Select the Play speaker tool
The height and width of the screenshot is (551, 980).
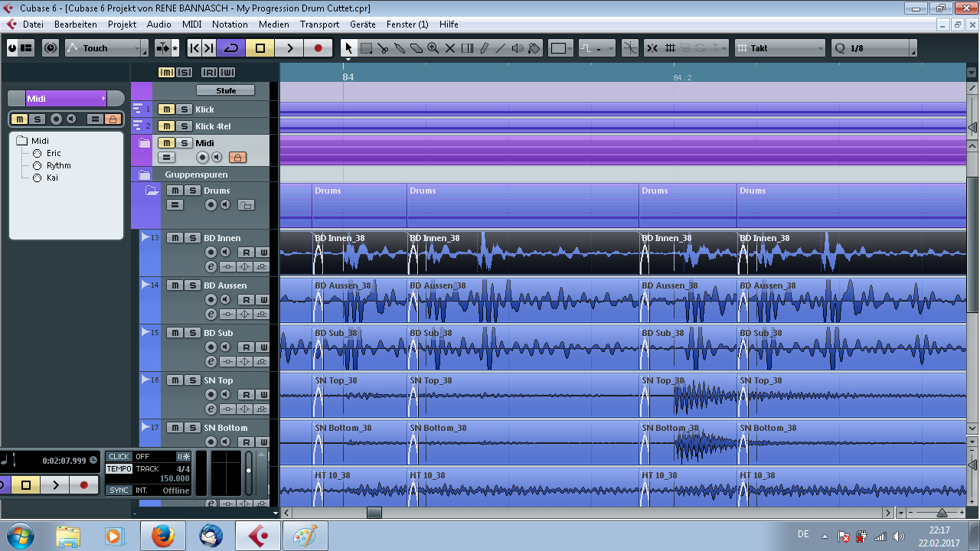click(518, 48)
